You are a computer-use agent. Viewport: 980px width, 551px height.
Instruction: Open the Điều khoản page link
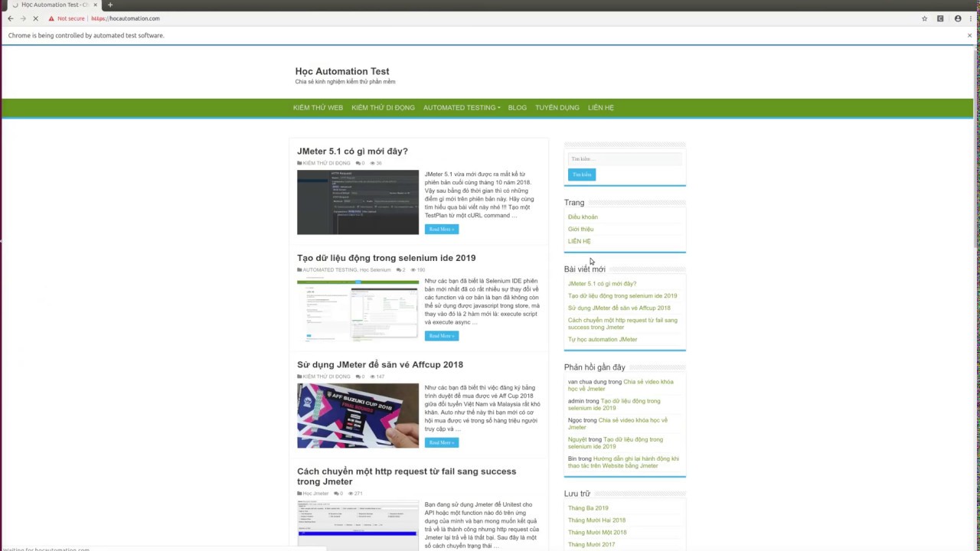[x=583, y=217]
